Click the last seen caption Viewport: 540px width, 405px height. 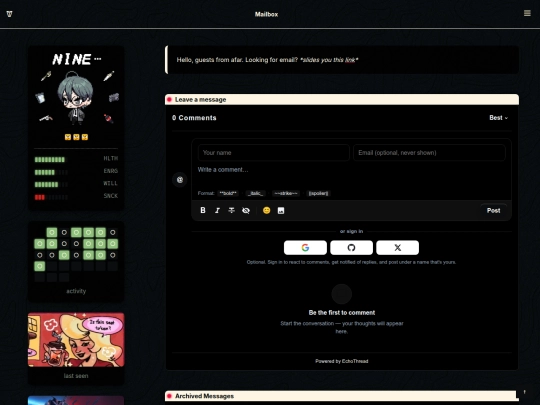tap(76, 376)
